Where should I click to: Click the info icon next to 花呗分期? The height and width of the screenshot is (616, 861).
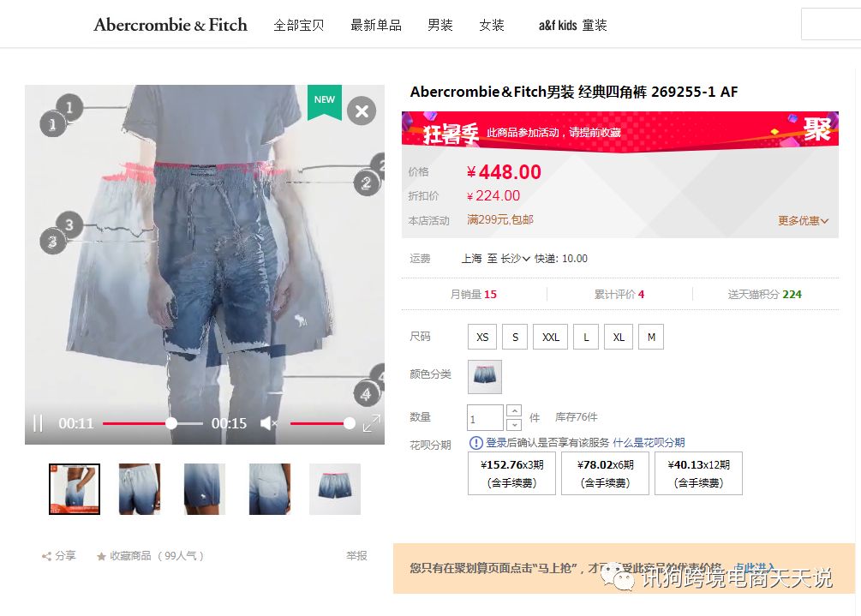[x=476, y=443]
